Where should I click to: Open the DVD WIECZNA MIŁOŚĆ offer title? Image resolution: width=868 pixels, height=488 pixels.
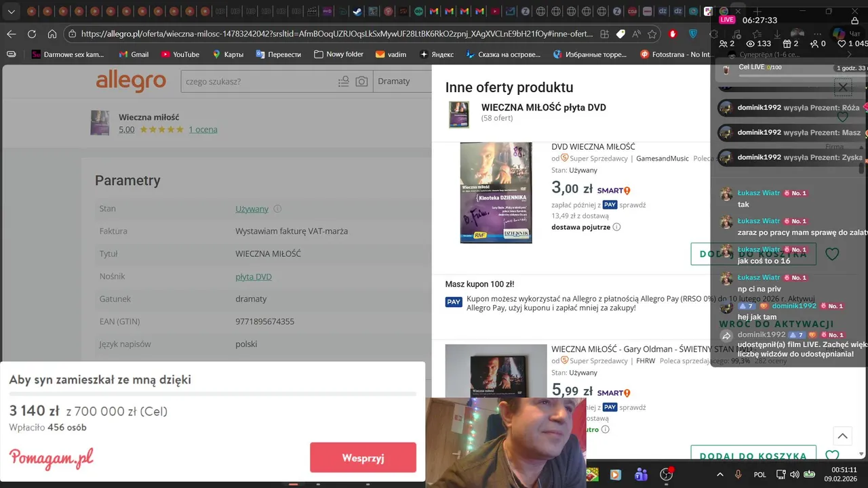[x=593, y=146]
